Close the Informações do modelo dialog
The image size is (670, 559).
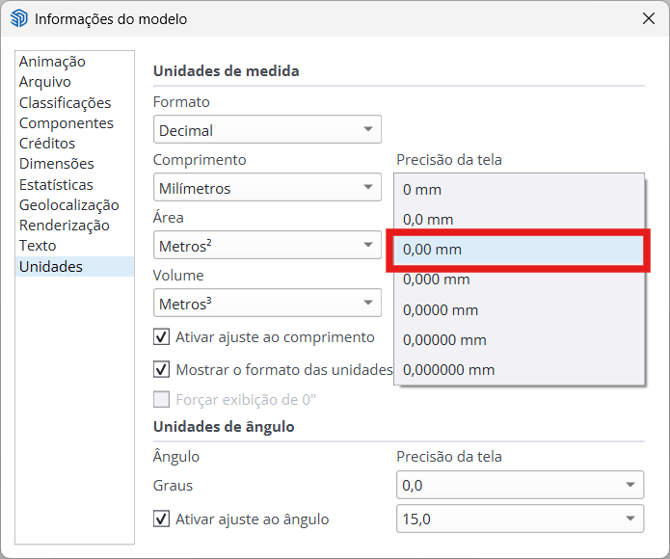click(647, 19)
